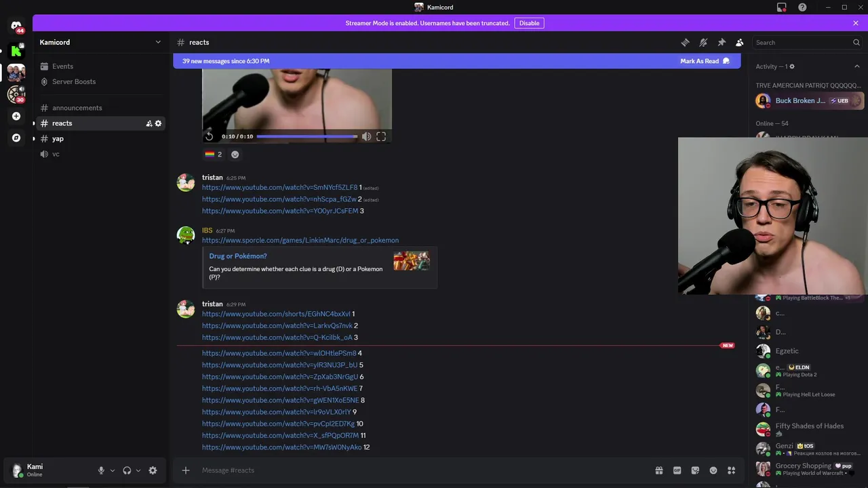Switch to the yap channel
The width and height of the screenshot is (868, 488).
pos(101,138)
